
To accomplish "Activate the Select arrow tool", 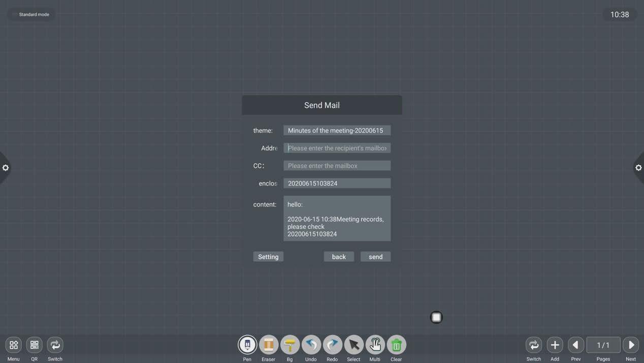I will (x=354, y=345).
